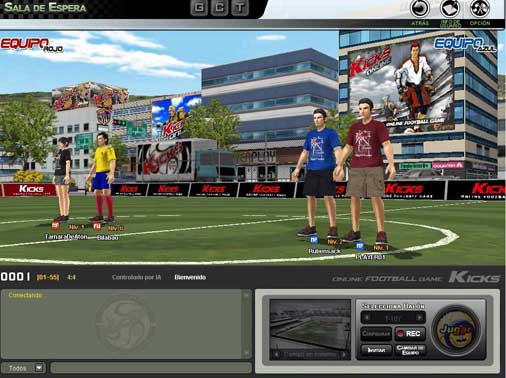This screenshot has height=378, width=506.
Task: Select next ball with right arrow
Action: 420,318
